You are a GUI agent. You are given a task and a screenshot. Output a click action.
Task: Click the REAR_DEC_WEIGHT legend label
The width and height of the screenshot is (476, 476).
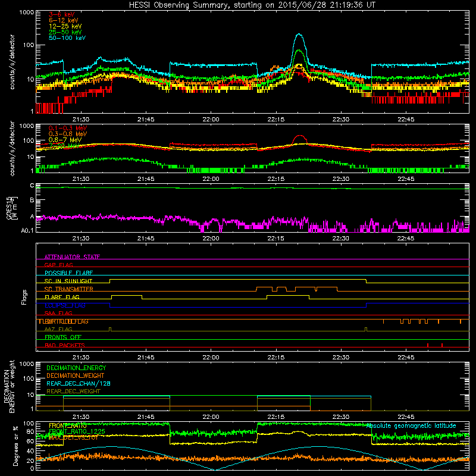(73, 392)
